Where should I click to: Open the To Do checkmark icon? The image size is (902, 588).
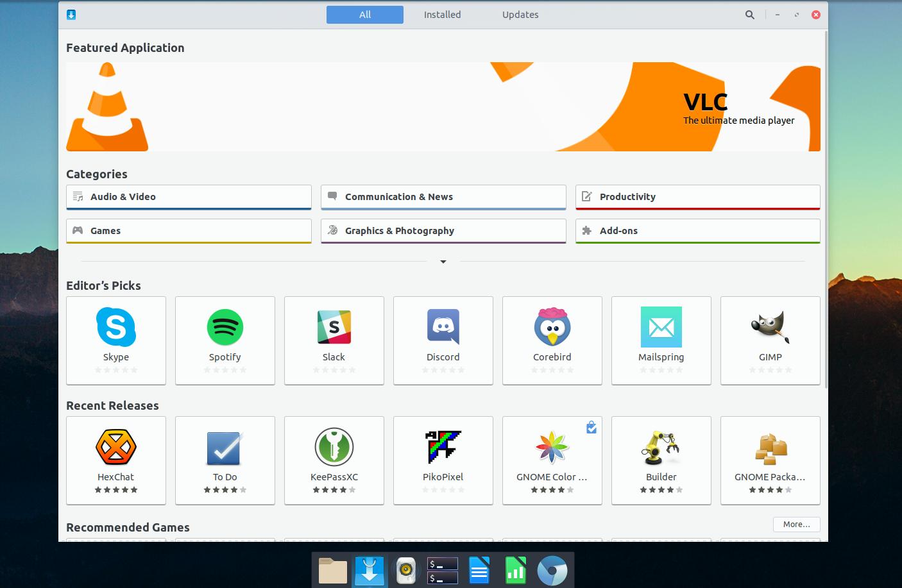tap(225, 447)
